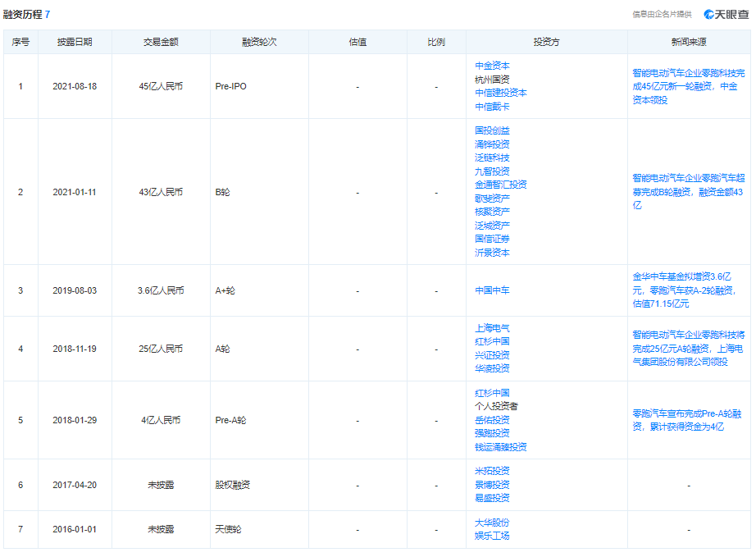Click the 沂景资本 investor link
The width and height of the screenshot is (756, 557).
(492, 253)
